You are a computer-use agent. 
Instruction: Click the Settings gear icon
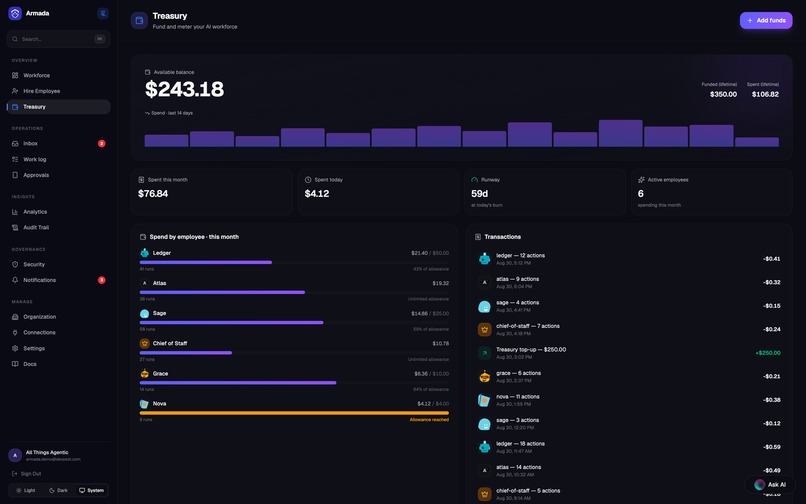click(x=15, y=348)
